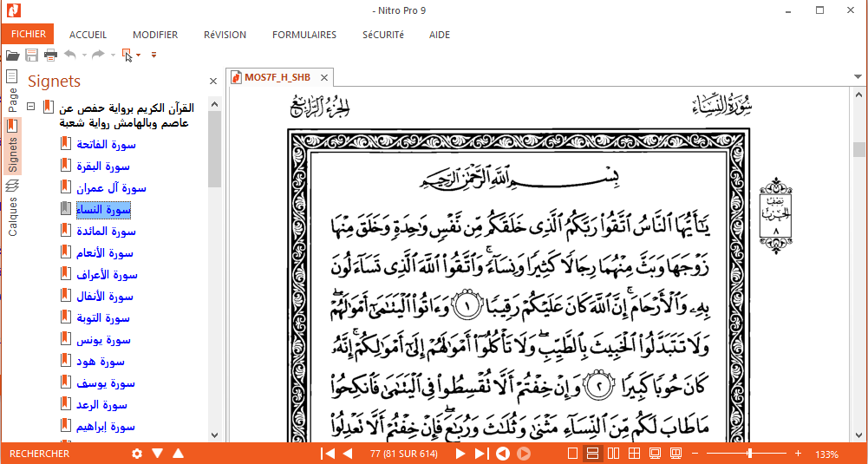Click the Save floppy disk icon

[x=31, y=55]
